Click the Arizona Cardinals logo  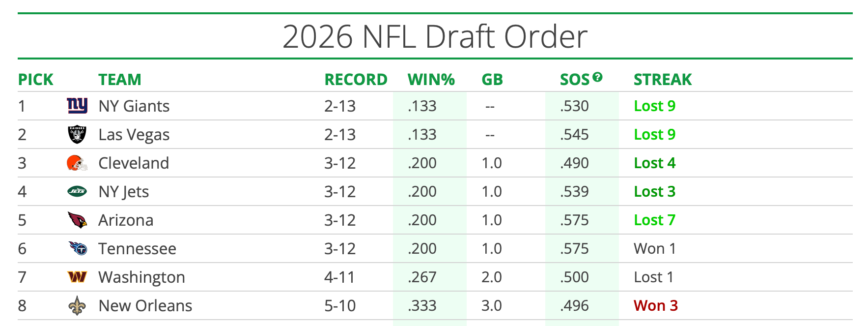pos(77,220)
